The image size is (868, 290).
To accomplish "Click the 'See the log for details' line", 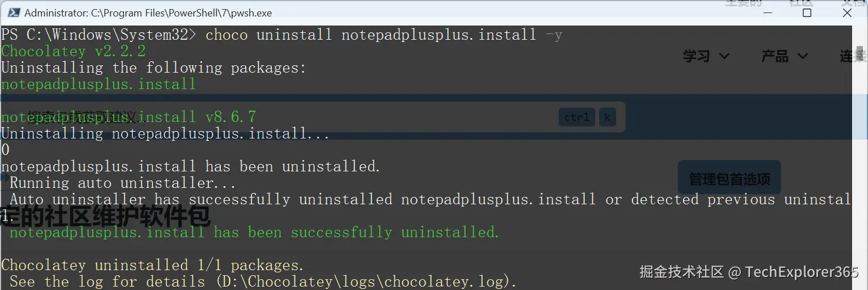I will pos(263,282).
